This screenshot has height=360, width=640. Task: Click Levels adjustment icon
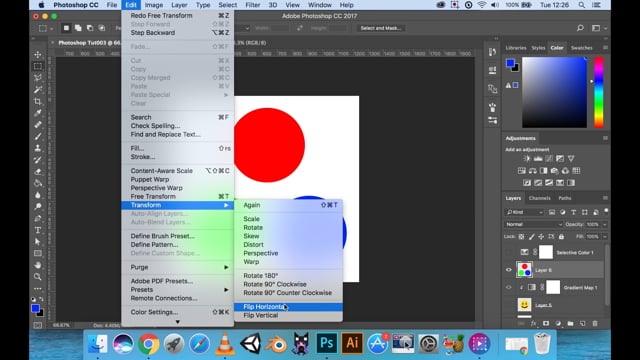click(x=538, y=158)
